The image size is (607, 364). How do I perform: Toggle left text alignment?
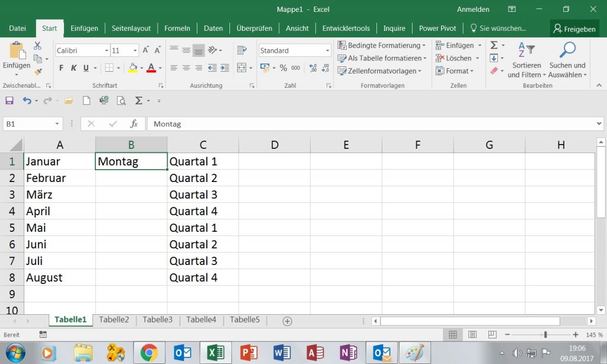(174, 68)
